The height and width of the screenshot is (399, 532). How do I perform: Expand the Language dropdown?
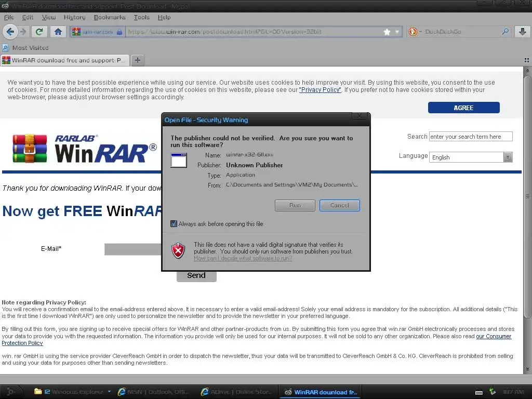(x=471, y=157)
